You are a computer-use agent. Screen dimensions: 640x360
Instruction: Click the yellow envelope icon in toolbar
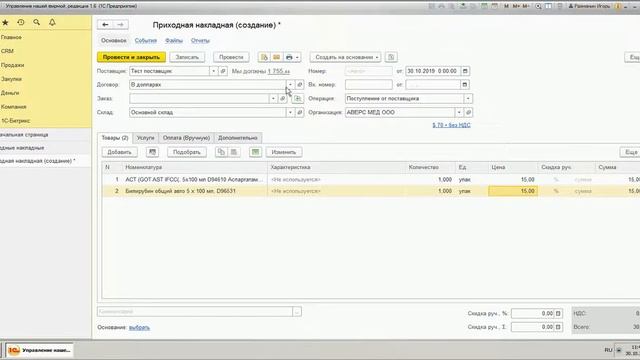(276, 57)
